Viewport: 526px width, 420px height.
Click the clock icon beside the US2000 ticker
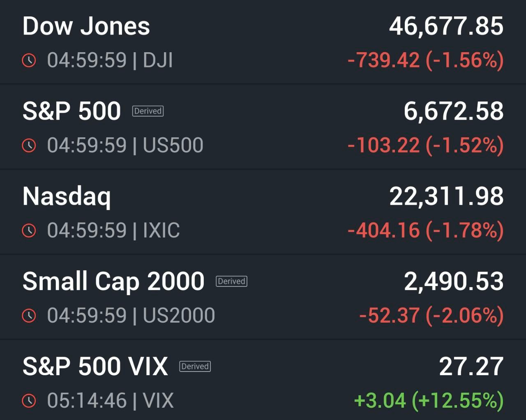tap(29, 315)
